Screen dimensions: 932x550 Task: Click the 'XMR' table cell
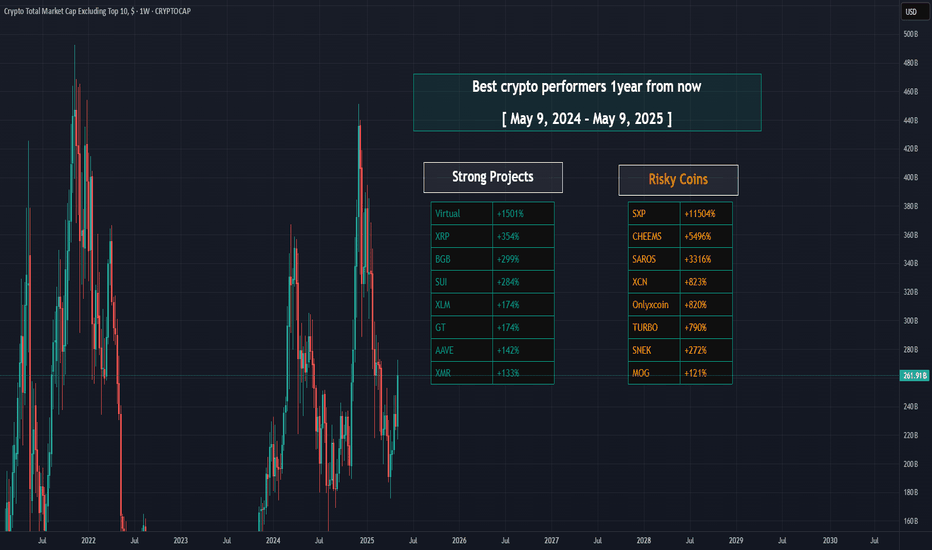tap(462, 373)
